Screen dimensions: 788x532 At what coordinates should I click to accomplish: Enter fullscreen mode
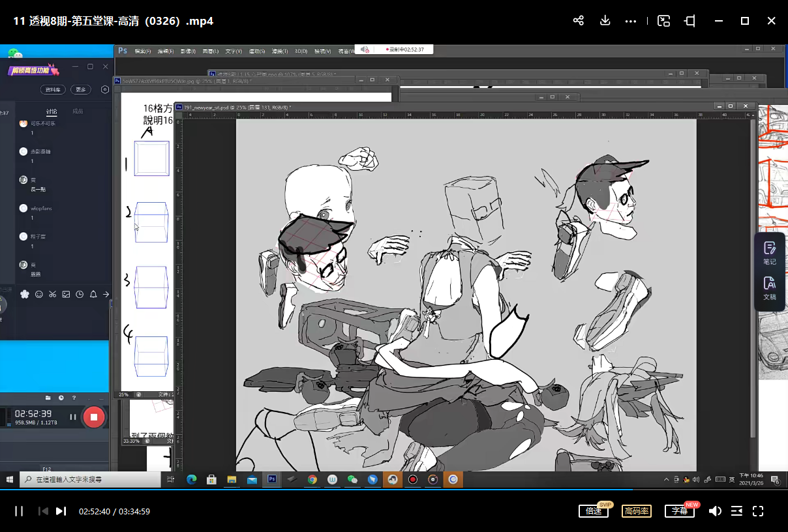(x=758, y=511)
